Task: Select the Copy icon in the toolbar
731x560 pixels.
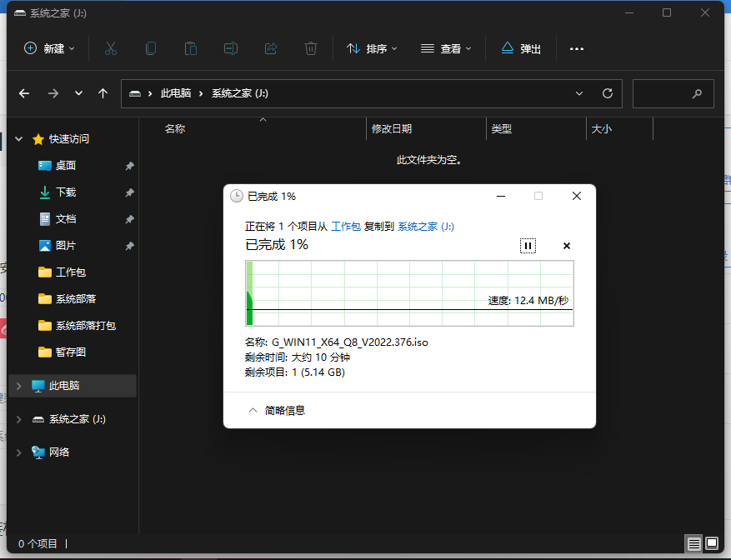Action: click(151, 48)
